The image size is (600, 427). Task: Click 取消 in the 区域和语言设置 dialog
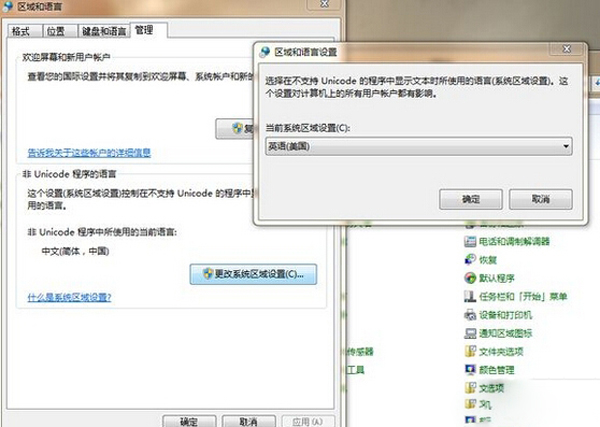click(541, 199)
